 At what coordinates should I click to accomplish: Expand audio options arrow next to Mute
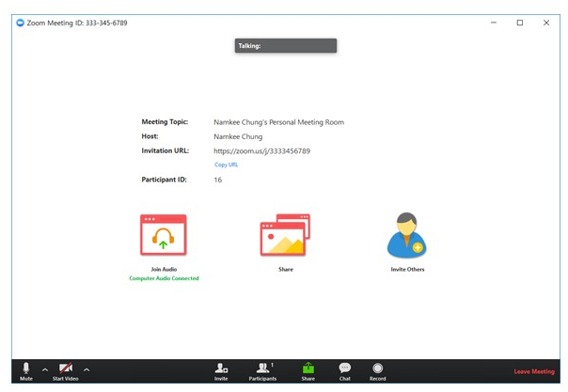coord(45,370)
